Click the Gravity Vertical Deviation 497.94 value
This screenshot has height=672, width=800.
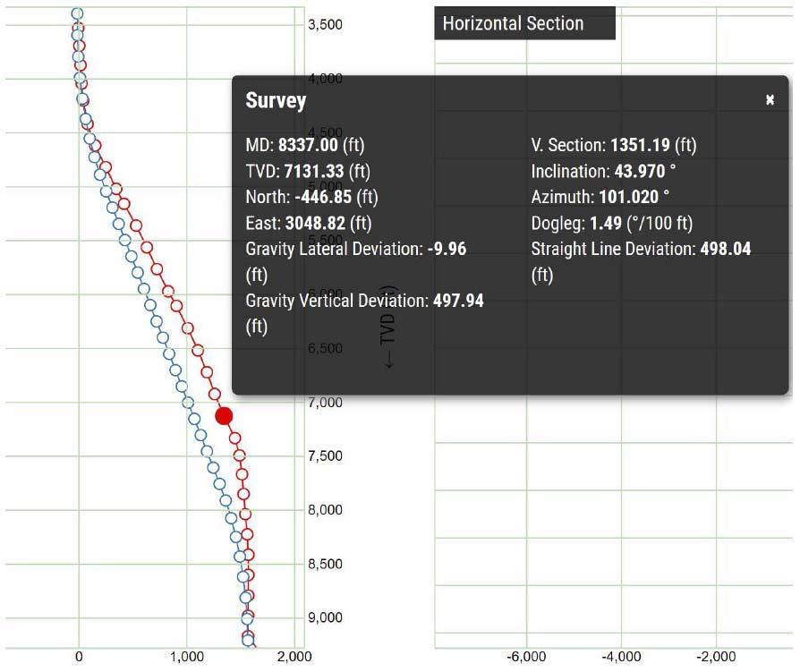(458, 301)
